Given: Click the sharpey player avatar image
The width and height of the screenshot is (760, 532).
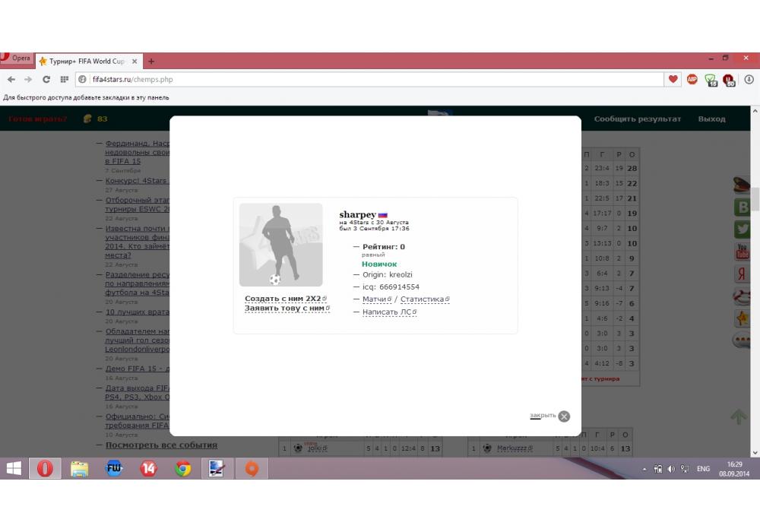Looking at the screenshot, I should click(x=280, y=245).
